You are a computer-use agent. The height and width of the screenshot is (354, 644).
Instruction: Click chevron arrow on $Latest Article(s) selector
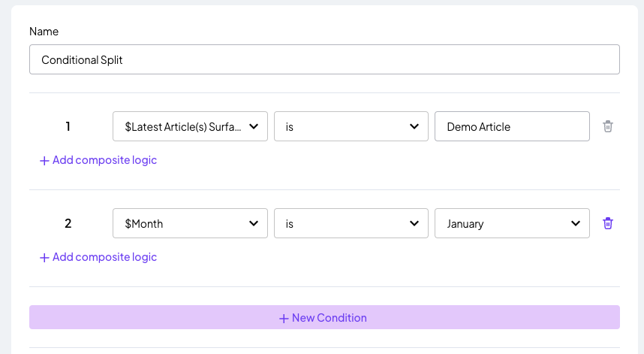click(x=254, y=126)
